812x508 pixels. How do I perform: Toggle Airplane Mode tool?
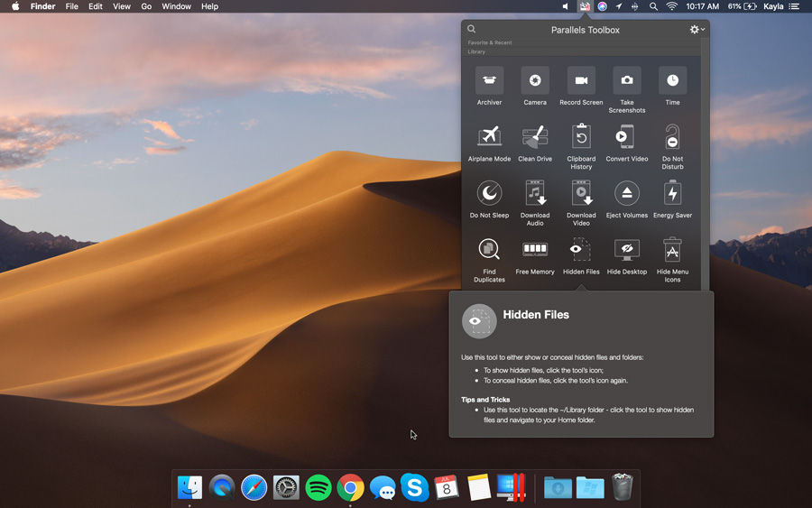click(x=489, y=143)
